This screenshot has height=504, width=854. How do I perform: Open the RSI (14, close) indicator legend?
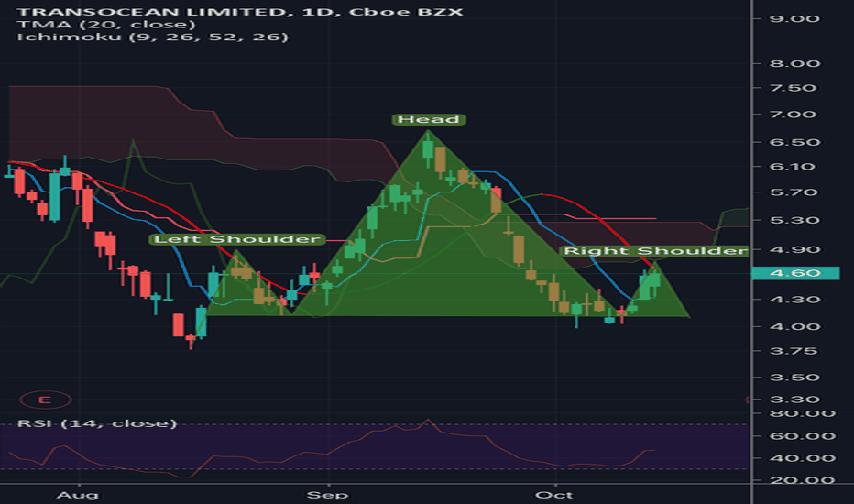[97, 423]
